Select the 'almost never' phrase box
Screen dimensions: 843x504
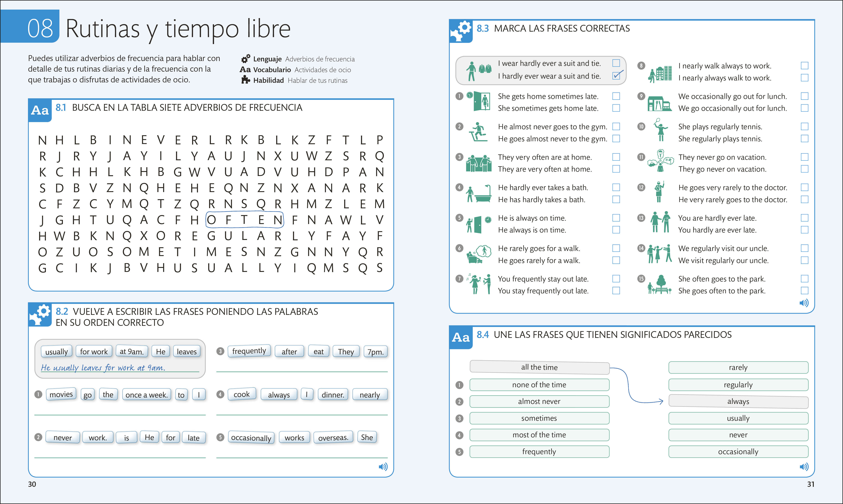coord(539,401)
